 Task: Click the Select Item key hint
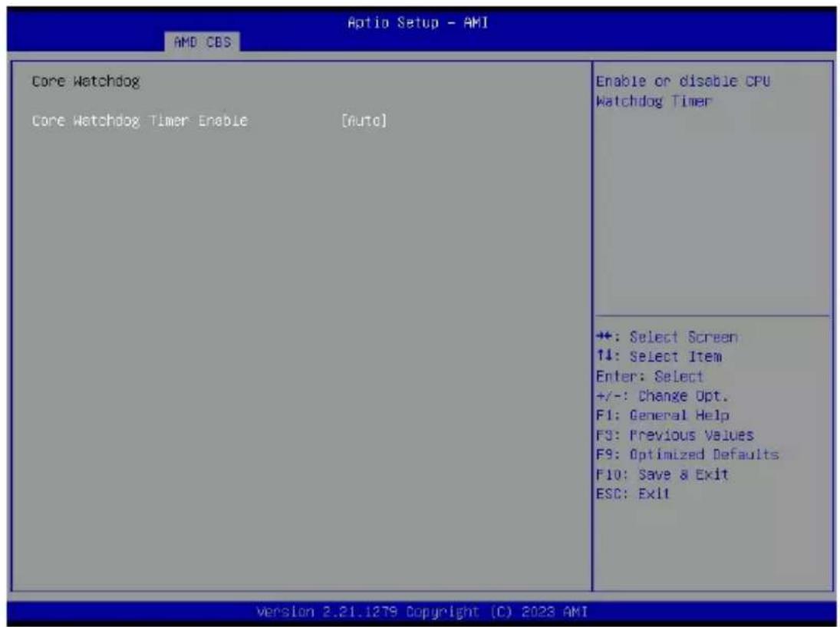coord(659,356)
